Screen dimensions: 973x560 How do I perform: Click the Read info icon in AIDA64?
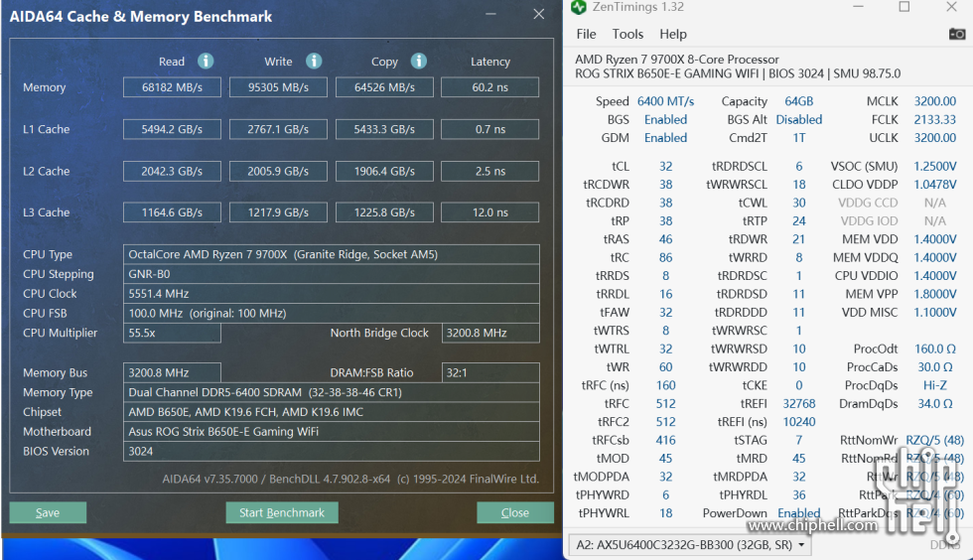pos(206,61)
